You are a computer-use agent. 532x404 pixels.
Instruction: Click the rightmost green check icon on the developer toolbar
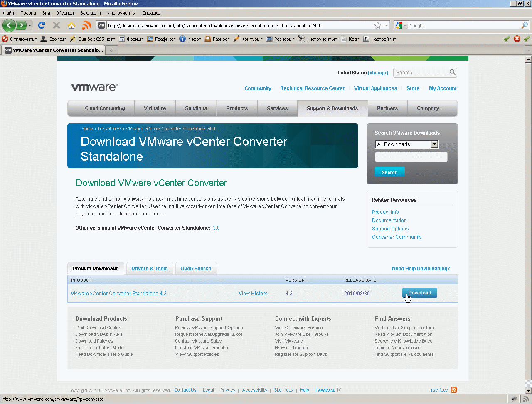[x=527, y=39]
